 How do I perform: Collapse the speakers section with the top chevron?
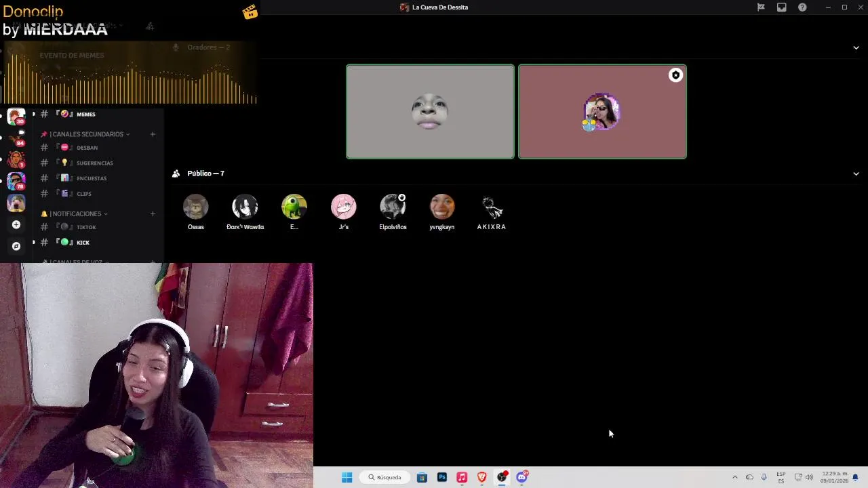point(856,47)
